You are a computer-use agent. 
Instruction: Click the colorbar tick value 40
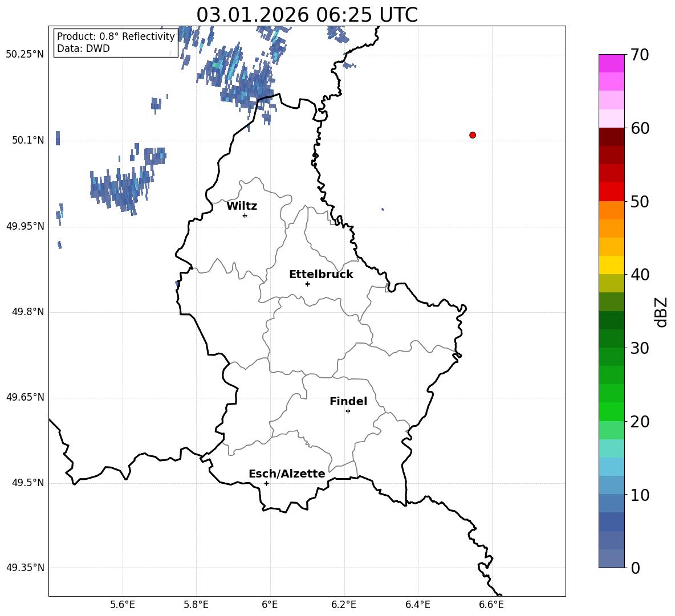639,275
